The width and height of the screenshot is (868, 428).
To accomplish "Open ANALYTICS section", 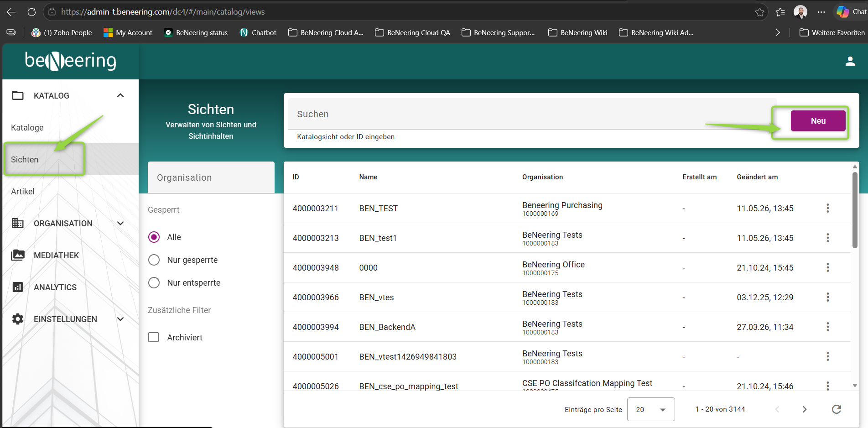I will [55, 287].
